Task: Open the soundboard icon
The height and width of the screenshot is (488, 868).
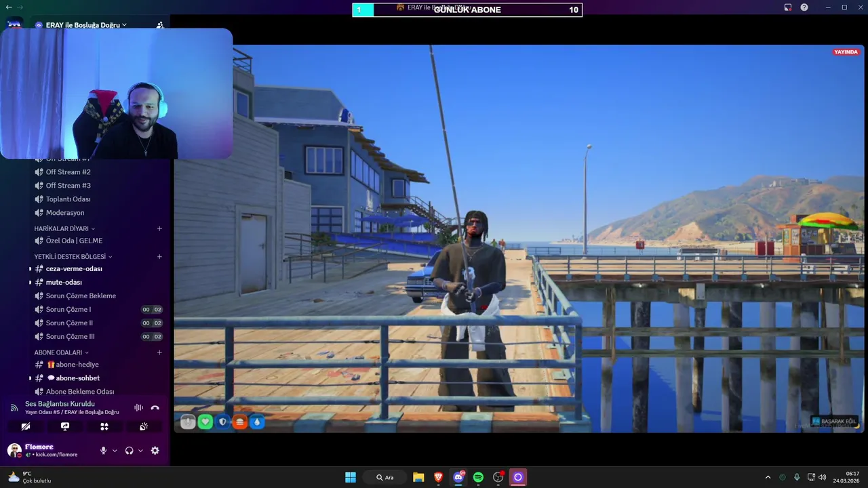Action: [x=144, y=426]
